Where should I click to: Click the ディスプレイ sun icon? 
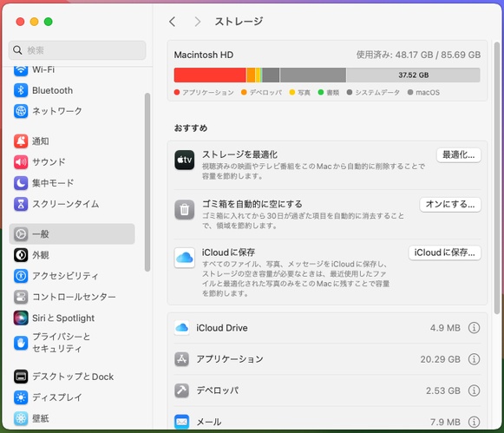pyautogui.click(x=21, y=397)
